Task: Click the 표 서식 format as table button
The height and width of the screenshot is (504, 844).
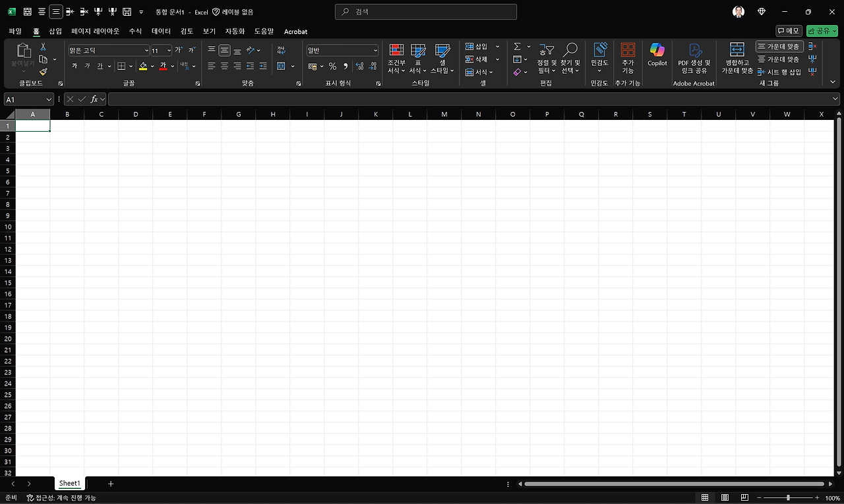Action: click(418, 58)
